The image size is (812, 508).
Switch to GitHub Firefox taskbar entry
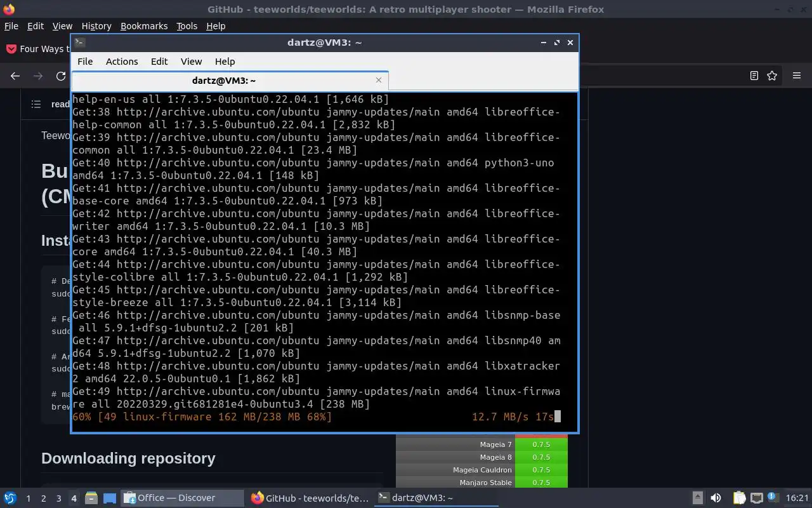(309, 498)
